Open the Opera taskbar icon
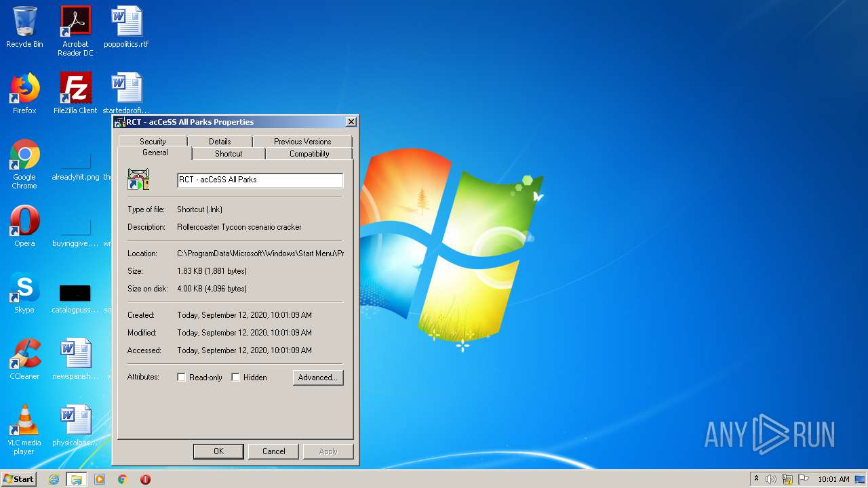The image size is (868, 488). (x=145, y=479)
